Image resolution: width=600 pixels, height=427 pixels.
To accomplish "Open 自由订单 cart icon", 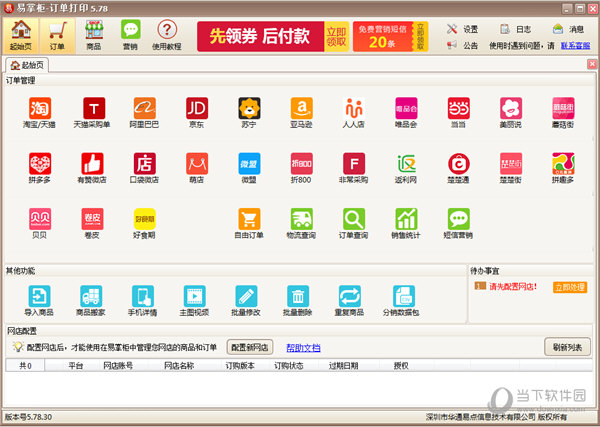I will tap(249, 219).
